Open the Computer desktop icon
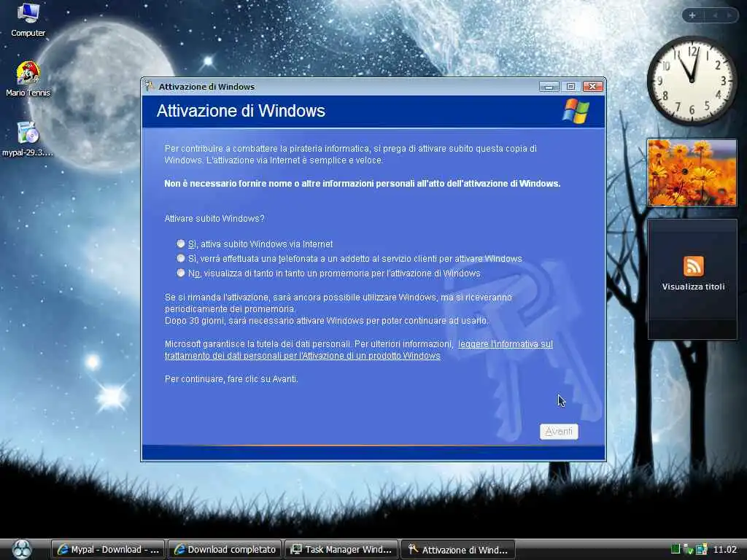This screenshot has height=560, width=747. click(x=28, y=19)
